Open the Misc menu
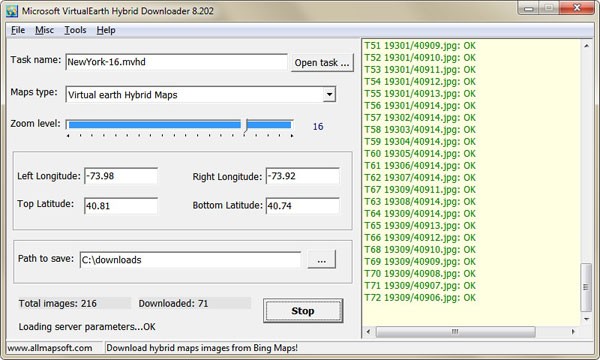Image resolution: width=600 pixels, height=360 pixels. coord(44,30)
